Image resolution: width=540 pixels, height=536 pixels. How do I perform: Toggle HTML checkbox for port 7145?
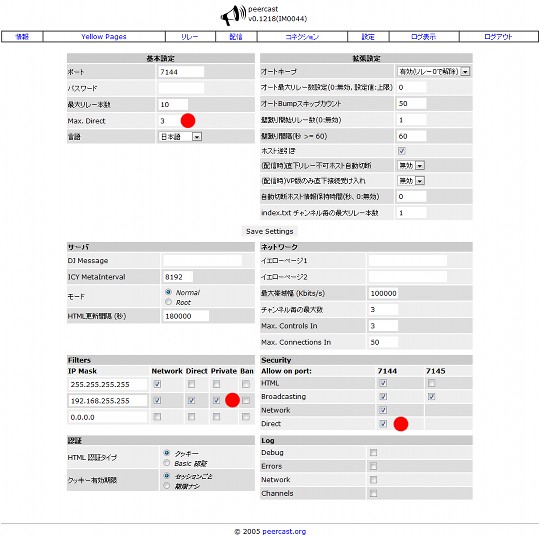click(432, 383)
